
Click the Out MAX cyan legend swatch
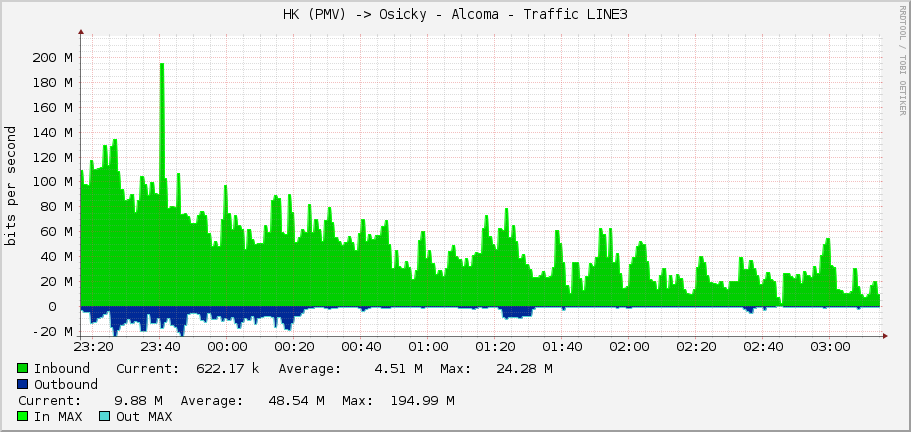[x=105, y=416]
